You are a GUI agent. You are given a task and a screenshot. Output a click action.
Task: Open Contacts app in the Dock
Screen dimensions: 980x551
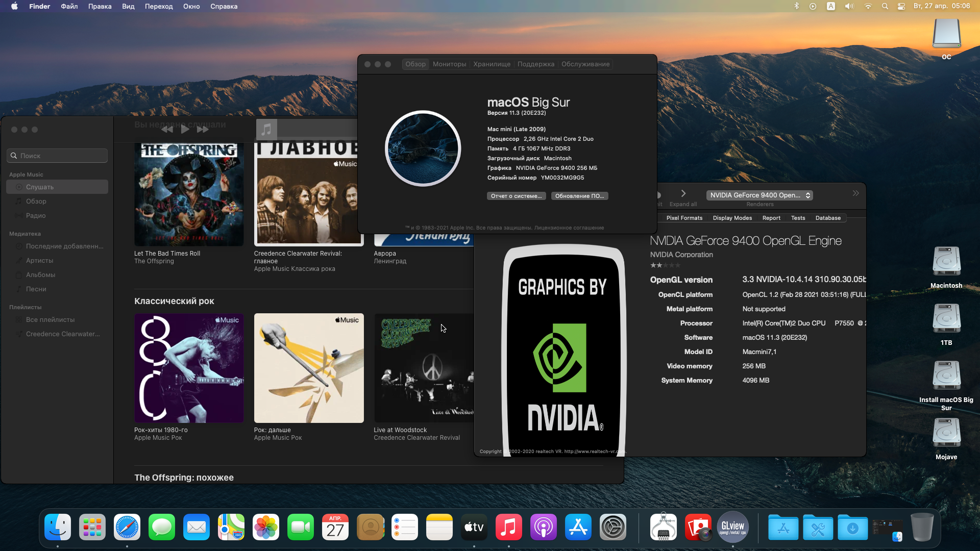[370, 527]
